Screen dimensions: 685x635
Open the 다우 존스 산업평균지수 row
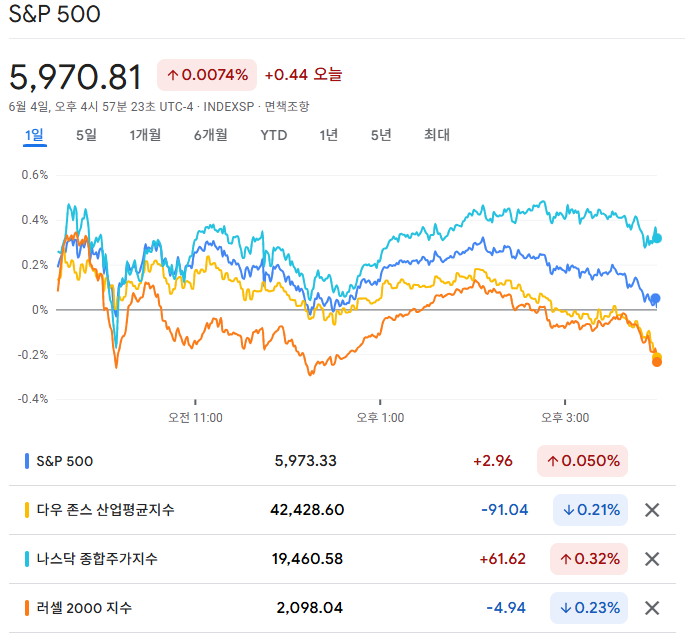(105, 510)
